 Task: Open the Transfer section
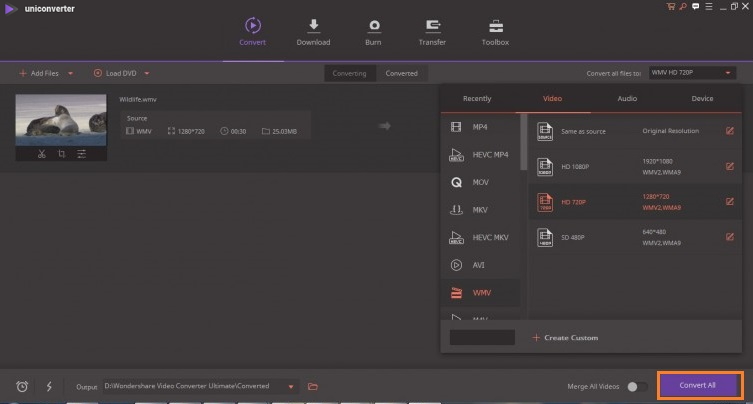click(x=432, y=32)
